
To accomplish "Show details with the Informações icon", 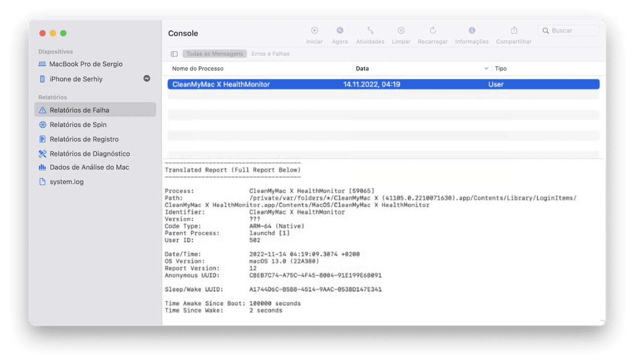I will coord(472,31).
